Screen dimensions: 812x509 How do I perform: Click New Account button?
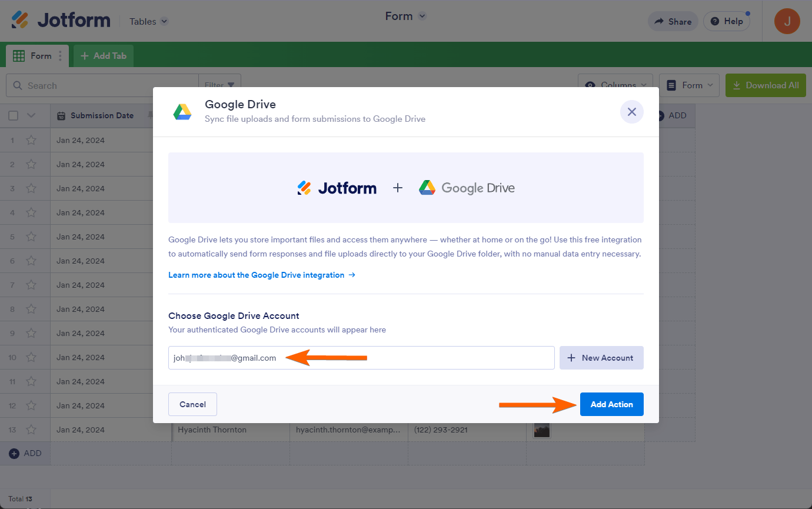601,358
